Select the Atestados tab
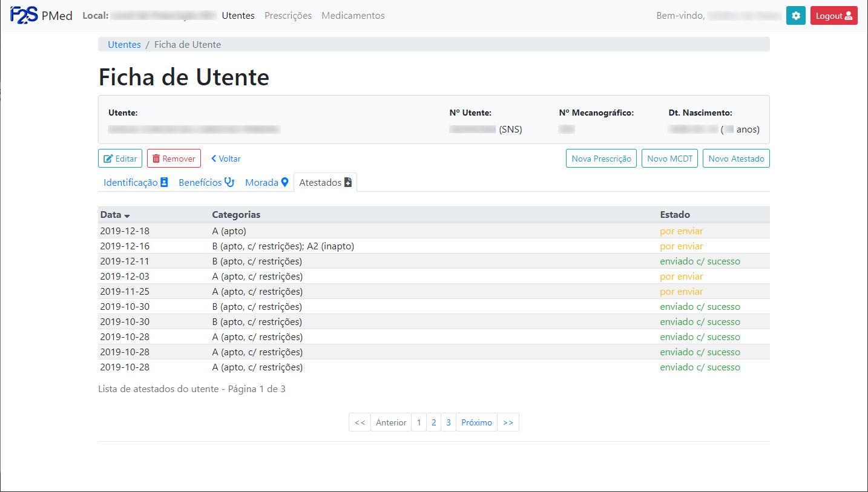 (x=325, y=182)
